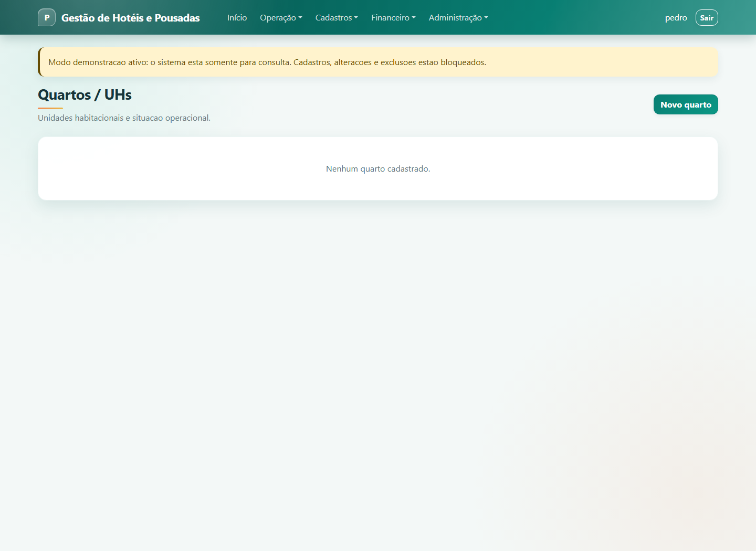Click the 'Unidades habitacionais e situacao operacional.' subtitle
Image resolution: width=756 pixels, height=551 pixels.
coord(124,118)
